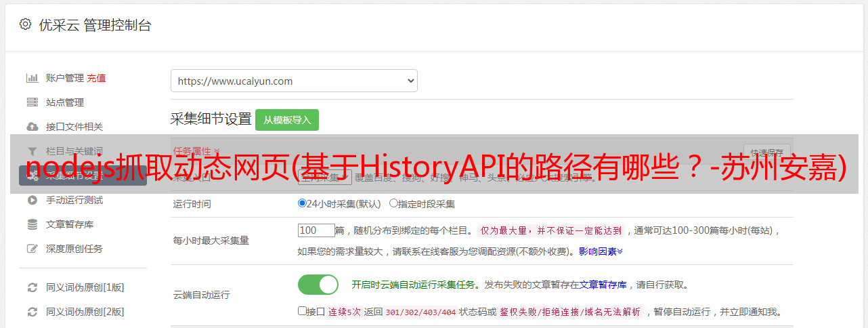Check the 接口 checkbox
The width and height of the screenshot is (868, 328).
coord(302,311)
